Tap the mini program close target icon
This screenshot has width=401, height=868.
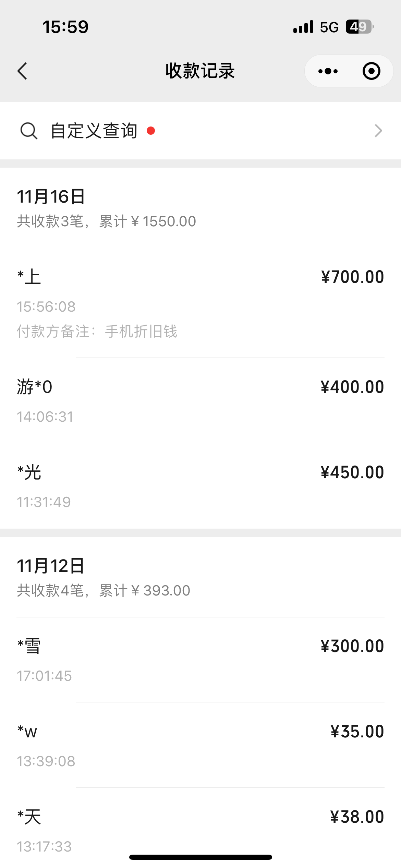point(371,71)
